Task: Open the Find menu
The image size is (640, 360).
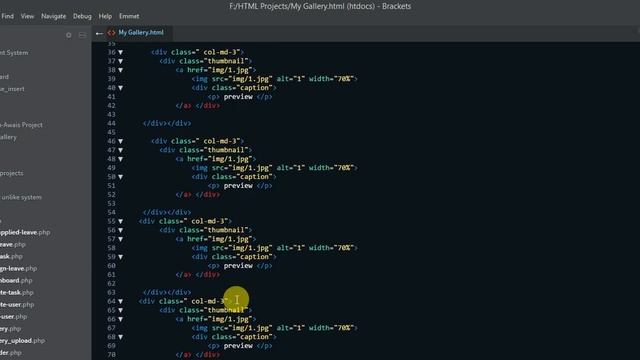Action: tap(7, 16)
